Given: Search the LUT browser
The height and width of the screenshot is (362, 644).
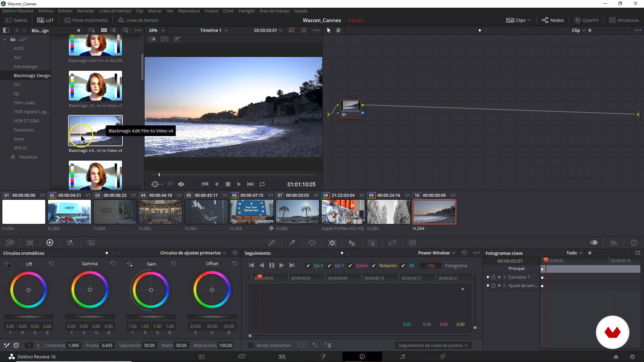Looking at the screenshot, I should pyautogui.click(x=126, y=30).
